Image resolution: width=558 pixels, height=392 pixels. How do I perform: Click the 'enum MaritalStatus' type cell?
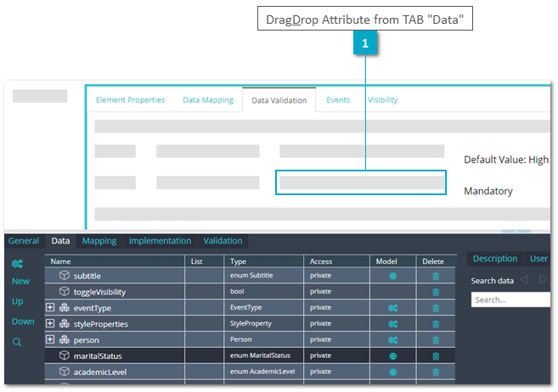click(260, 356)
